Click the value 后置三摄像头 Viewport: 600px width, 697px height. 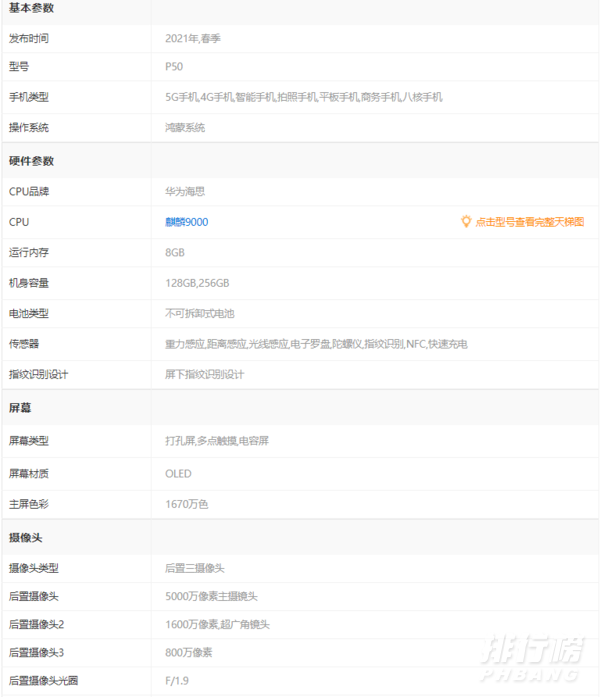pos(195,568)
